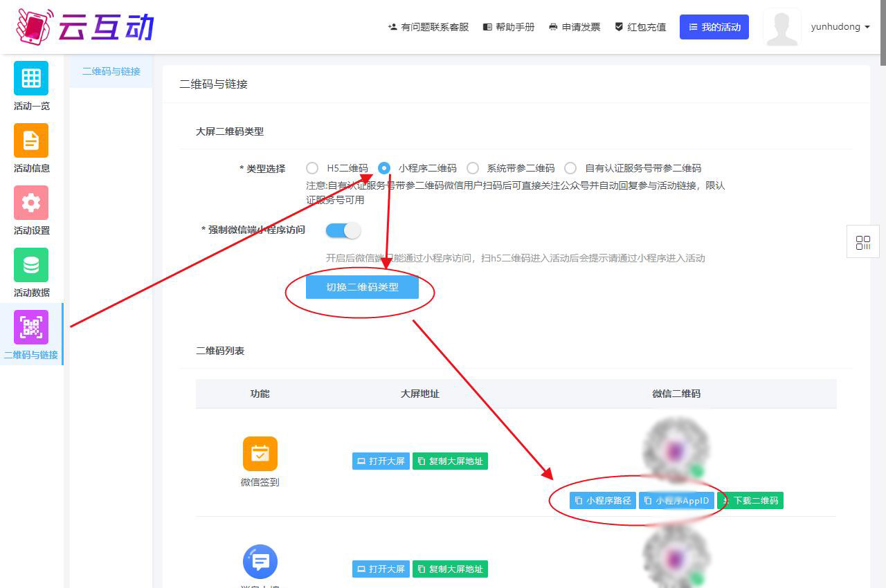The height and width of the screenshot is (588, 886).
Task: Click the 云互动 logo
Action: click(x=84, y=27)
